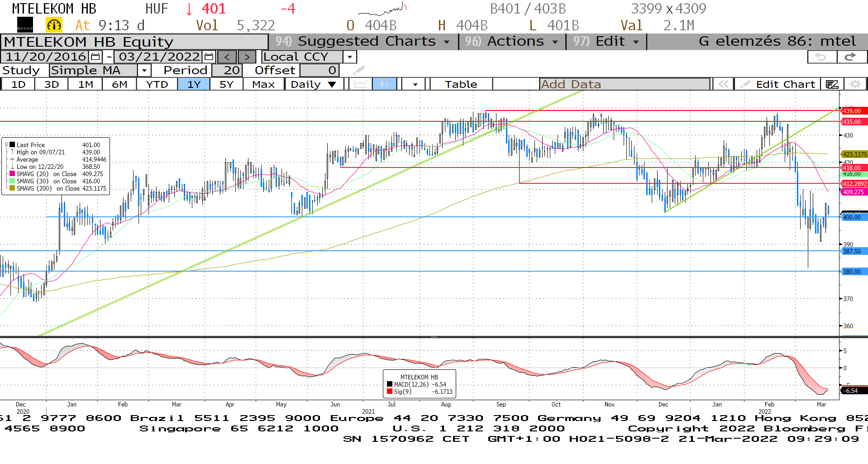The height and width of the screenshot is (464, 868).
Task: Step the date range backward with left arrow
Action: pyautogui.click(x=227, y=57)
